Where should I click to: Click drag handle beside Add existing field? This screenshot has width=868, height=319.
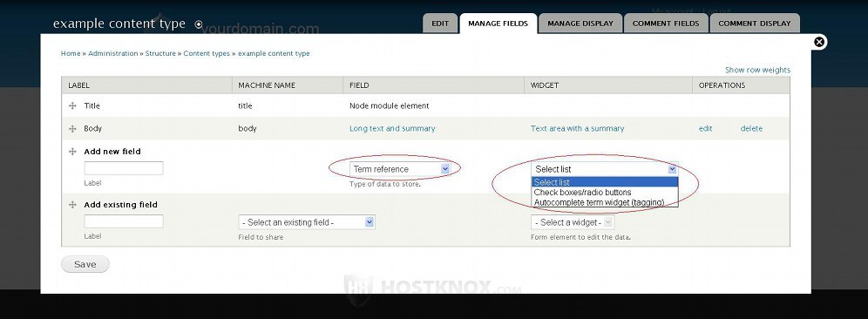pos(72,204)
